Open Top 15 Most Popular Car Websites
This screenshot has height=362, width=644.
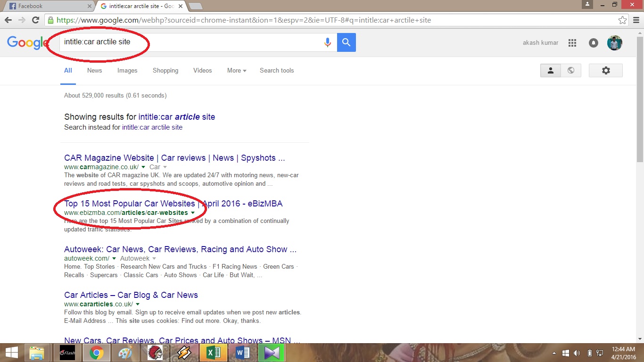[x=173, y=204]
